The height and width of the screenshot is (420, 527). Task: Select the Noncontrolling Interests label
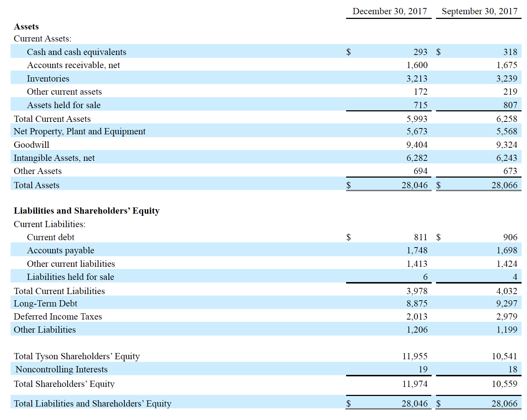(x=62, y=369)
